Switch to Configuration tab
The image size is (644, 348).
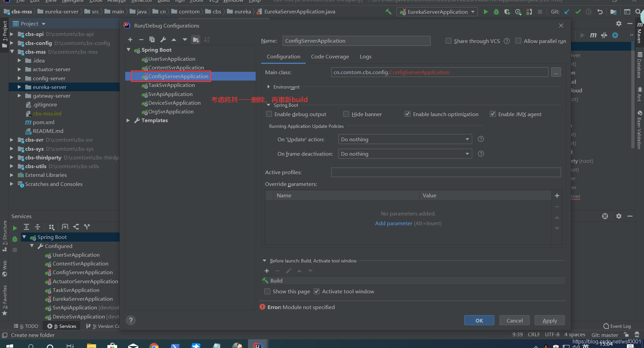284,57
